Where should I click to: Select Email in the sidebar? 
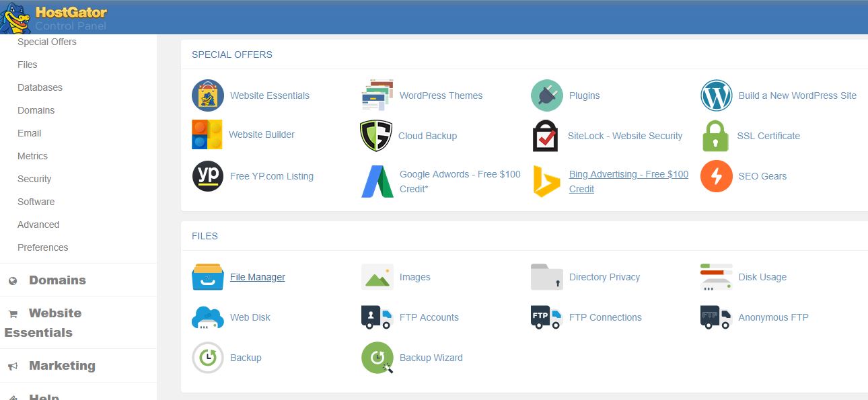point(30,133)
